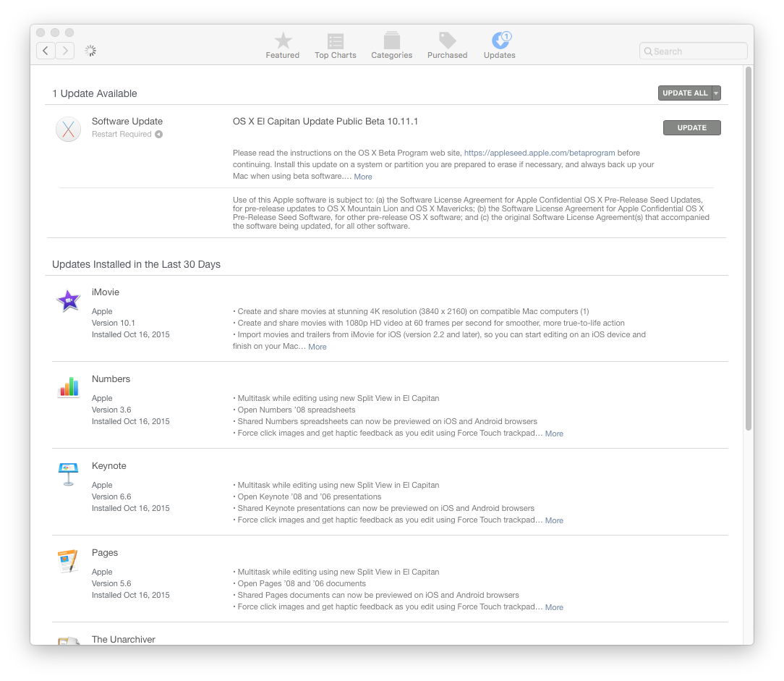Click the Unarchiver app icon
Screen dimensions: 784x681
click(69, 640)
